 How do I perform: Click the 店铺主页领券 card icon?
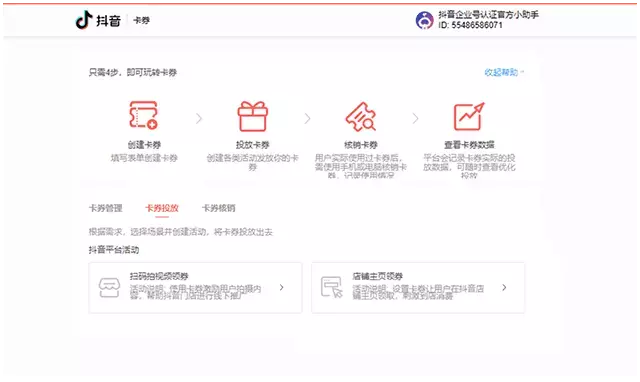331,287
